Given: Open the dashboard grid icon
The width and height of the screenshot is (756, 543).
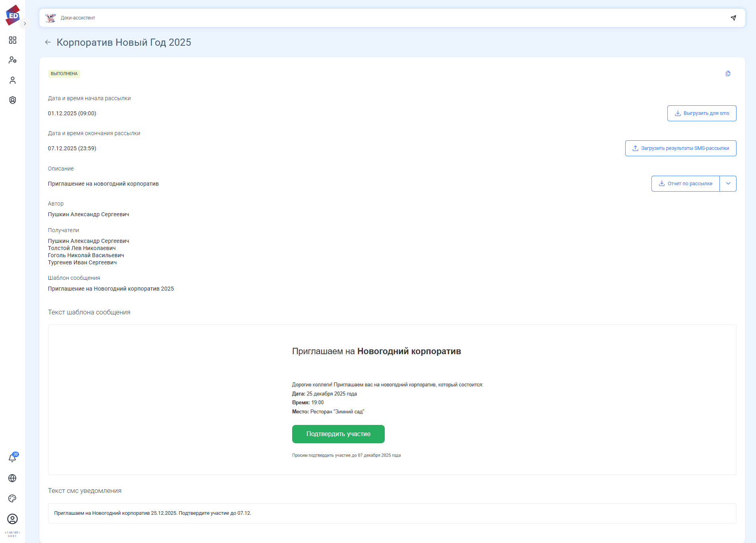Looking at the screenshot, I should (x=13, y=40).
